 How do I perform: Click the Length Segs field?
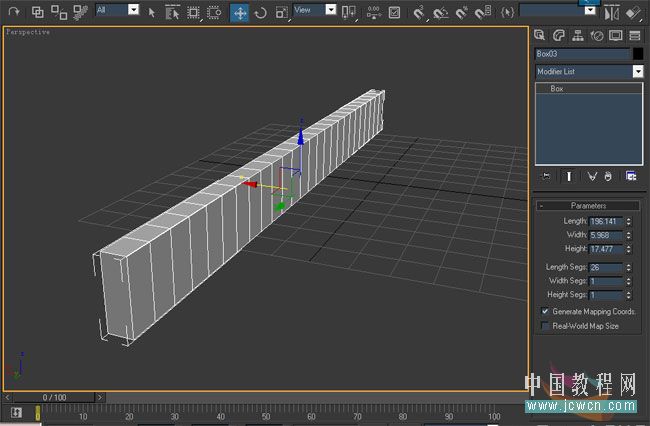pos(606,267)
